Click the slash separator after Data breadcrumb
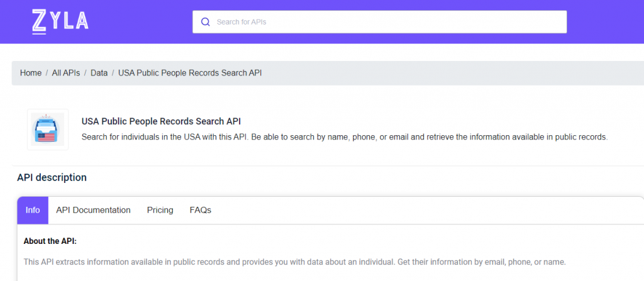The image size is (644, 281). [x=113, y=73]
